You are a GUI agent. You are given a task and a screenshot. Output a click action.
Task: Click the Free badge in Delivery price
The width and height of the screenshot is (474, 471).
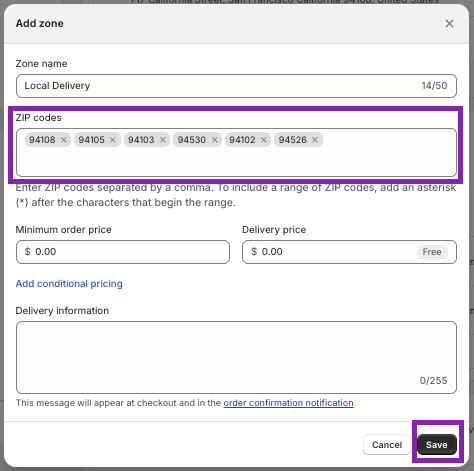coord(432,252)
